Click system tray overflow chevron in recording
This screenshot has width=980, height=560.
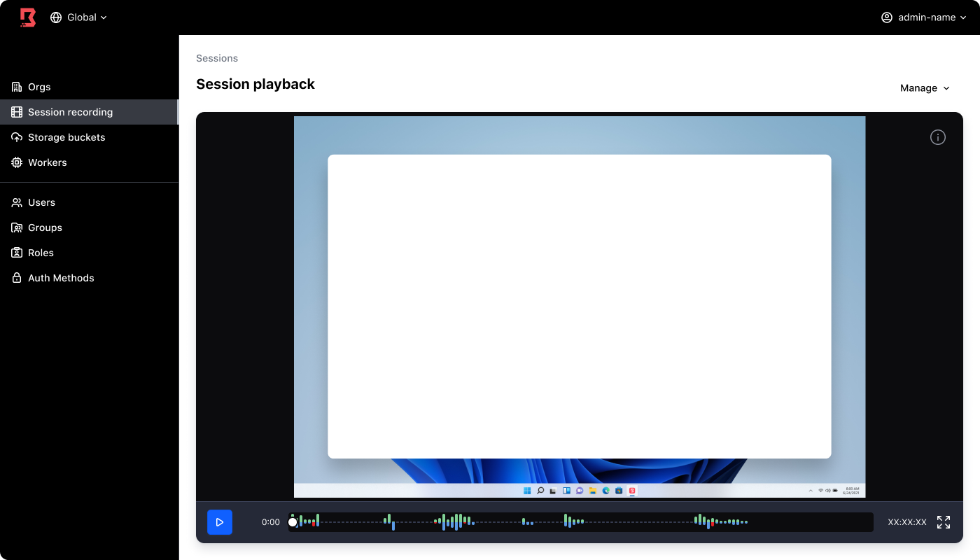(811, 491)
